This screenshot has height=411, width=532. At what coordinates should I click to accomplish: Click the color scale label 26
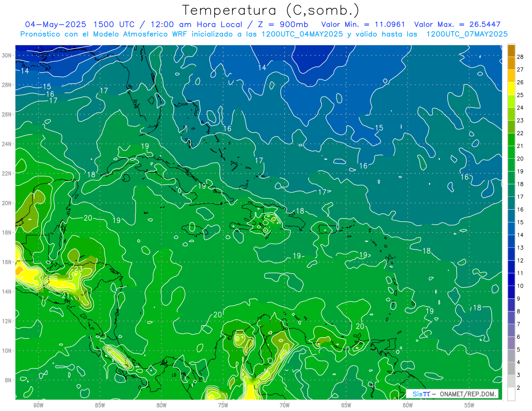(x=521, y=82)
